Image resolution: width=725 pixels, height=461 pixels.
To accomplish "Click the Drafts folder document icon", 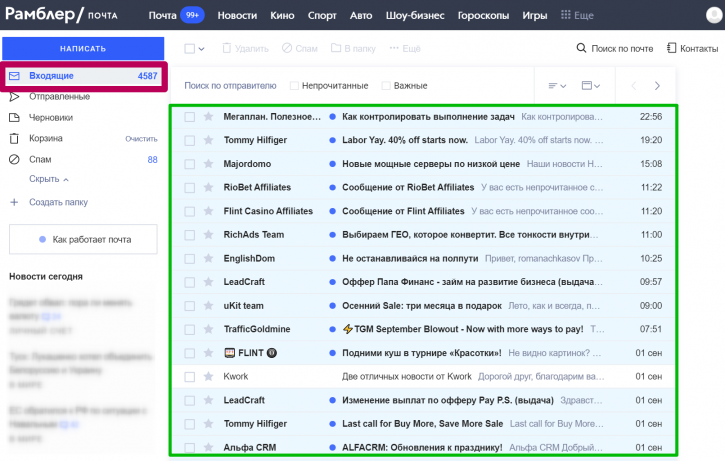I will pyautogui.click(x=14, y=117).
